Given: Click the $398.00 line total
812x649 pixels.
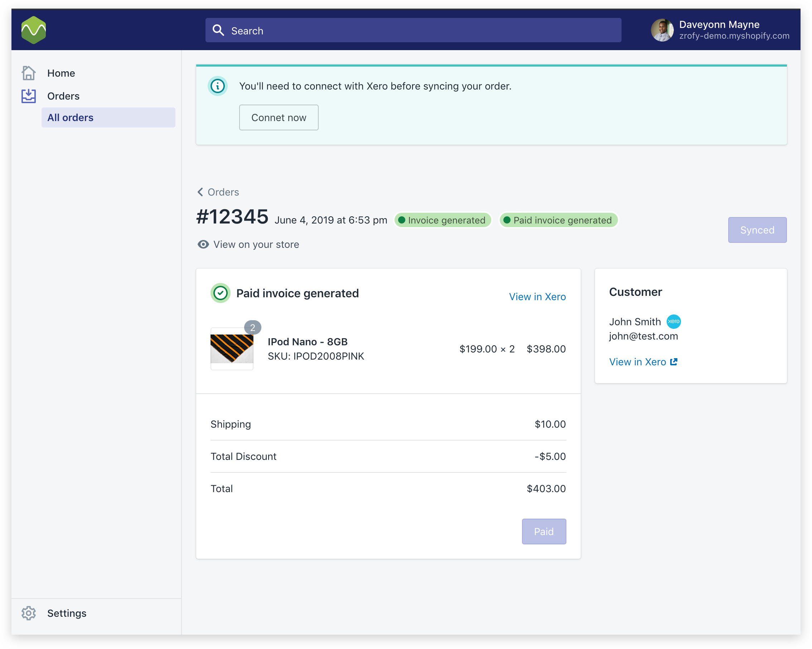Looking at the screenshot, I should click(x=546, y=349).
